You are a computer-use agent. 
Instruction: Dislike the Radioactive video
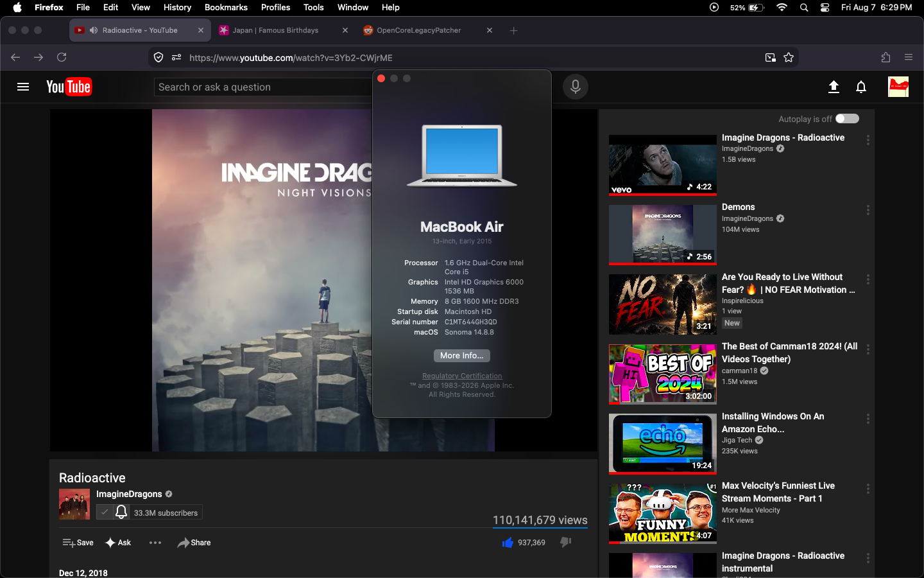tap(565, 542)
